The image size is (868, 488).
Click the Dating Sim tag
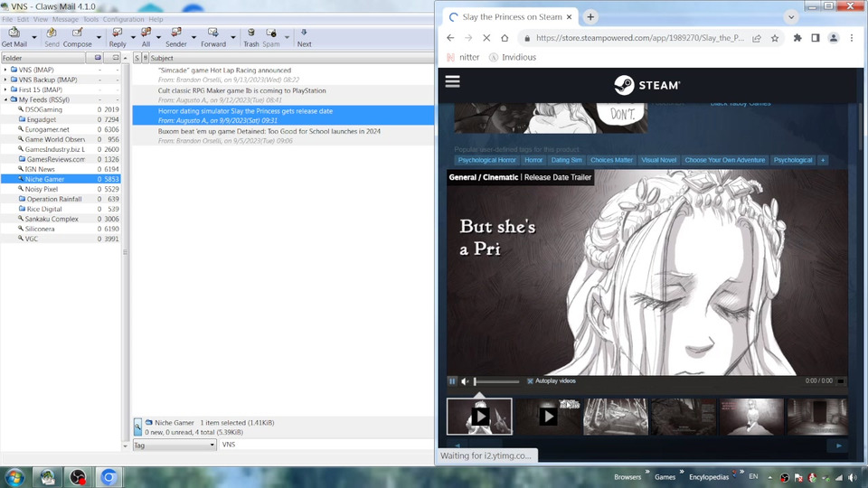566,160
